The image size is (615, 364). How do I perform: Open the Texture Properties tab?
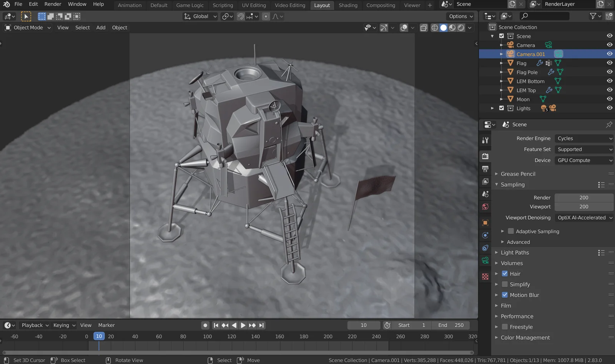[x=485, y=276]
